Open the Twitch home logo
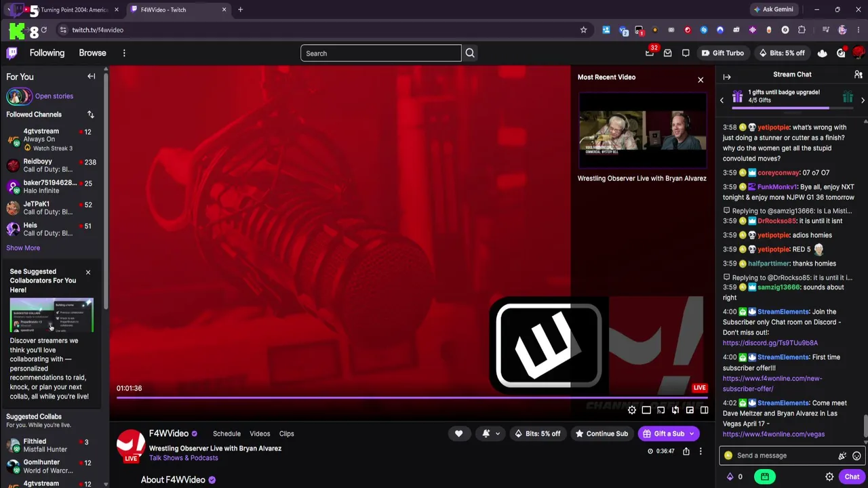The width and height of the screenshot is (868, 488). pyautogui.click(x=12, y=53)
